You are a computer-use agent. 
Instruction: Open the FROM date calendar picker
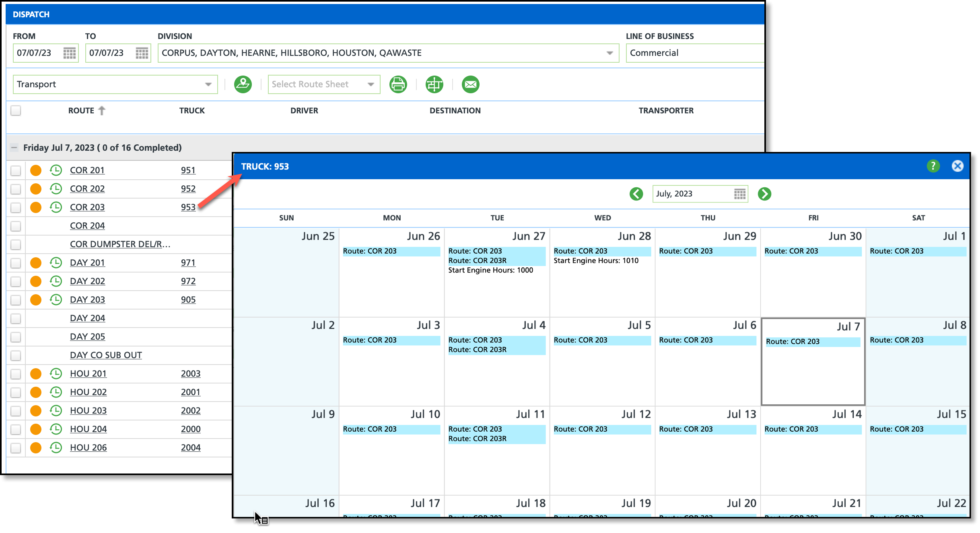click(69, 53)
